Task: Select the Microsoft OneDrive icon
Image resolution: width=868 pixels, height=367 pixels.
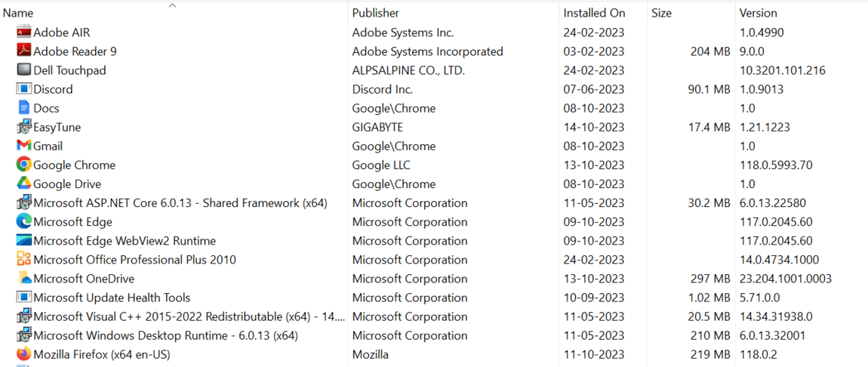Action: pyautogui.click(x=24, y=278)
